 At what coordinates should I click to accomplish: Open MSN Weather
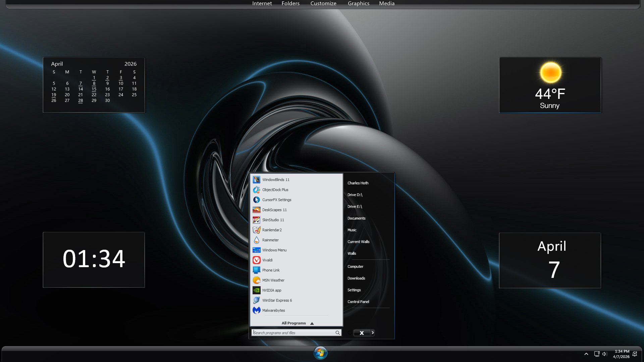click(273, 280)
